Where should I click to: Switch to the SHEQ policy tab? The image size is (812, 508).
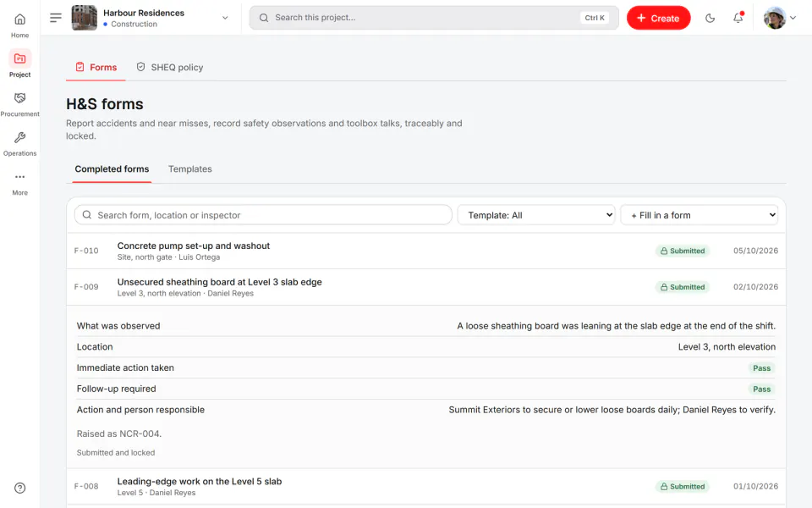(170, 68)
